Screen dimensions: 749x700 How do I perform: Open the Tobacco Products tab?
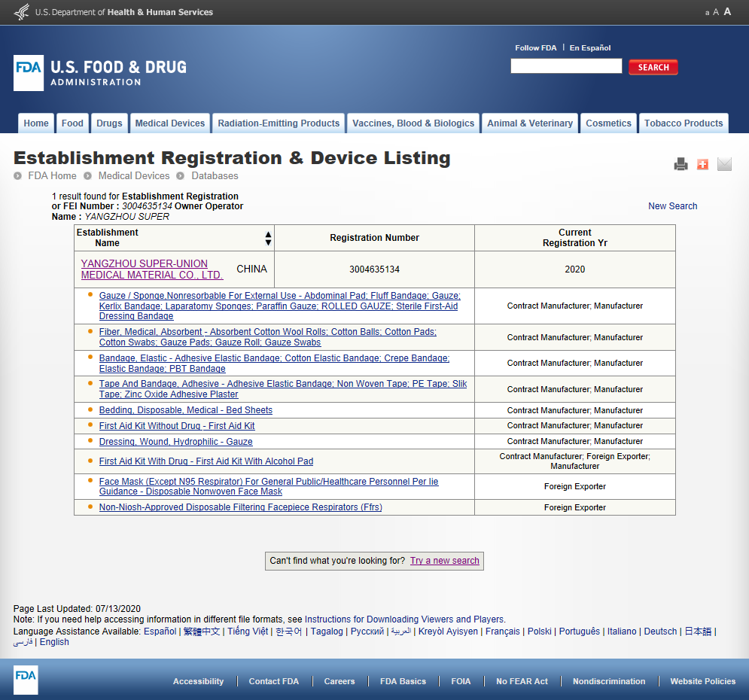(x=683, y=123)
